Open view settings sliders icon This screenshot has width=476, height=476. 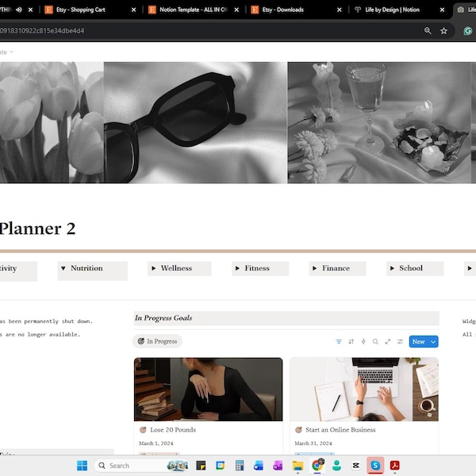(x=400, y=341)
